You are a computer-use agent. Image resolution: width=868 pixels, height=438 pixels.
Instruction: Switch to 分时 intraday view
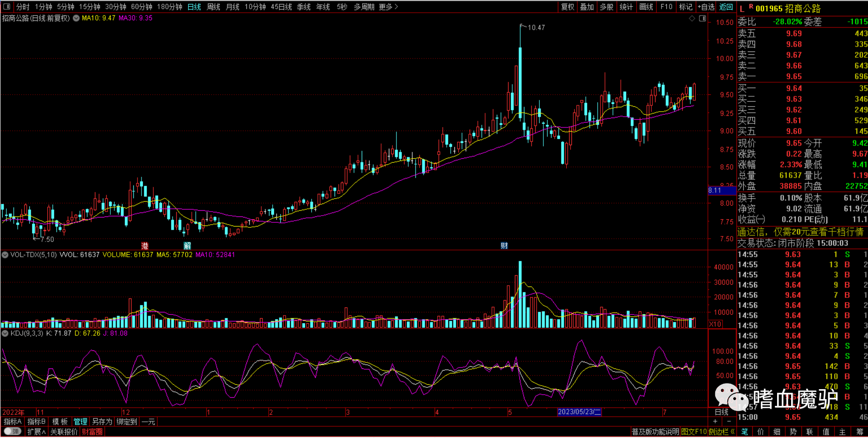(23, 7)
